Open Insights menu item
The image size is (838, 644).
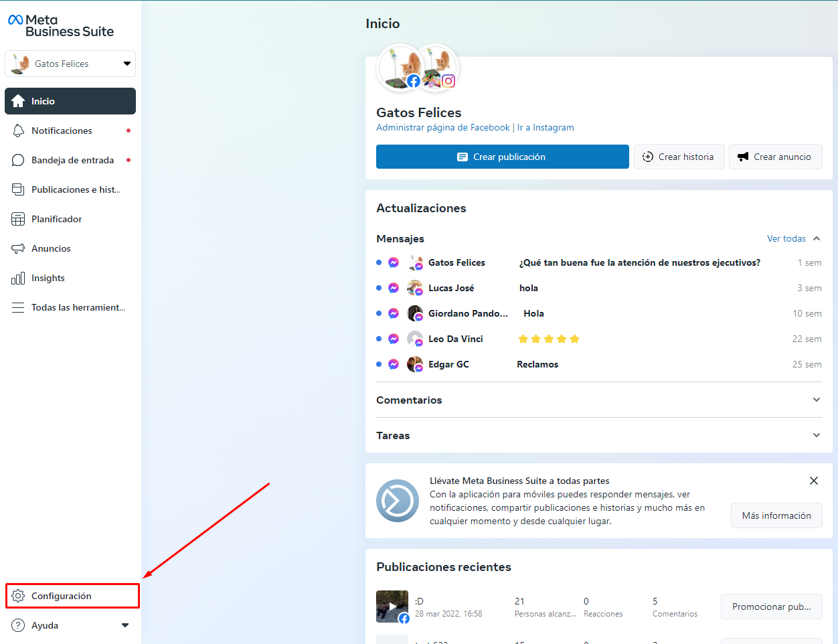tap(70, 278)
